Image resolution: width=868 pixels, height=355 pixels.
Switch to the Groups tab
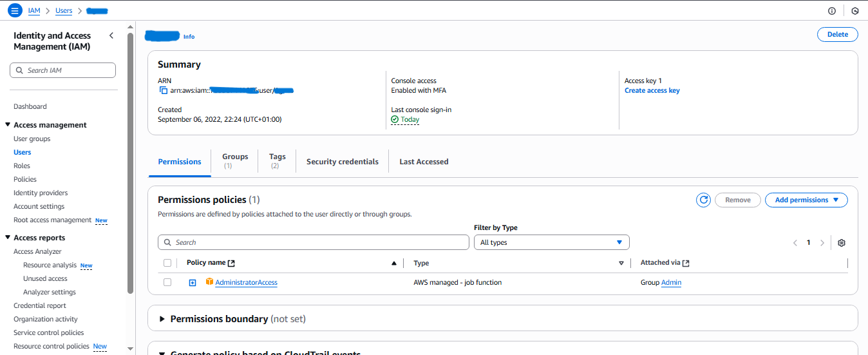tap(235, 161)
